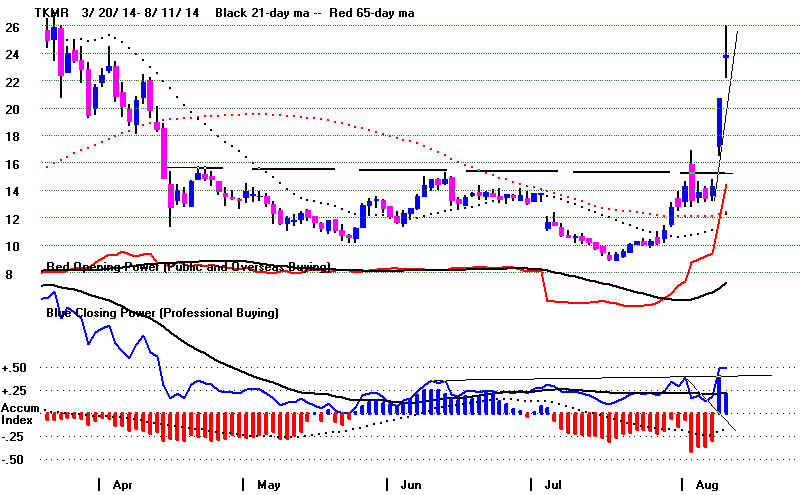Click the Jul month marker

click(x=553, y=484)
